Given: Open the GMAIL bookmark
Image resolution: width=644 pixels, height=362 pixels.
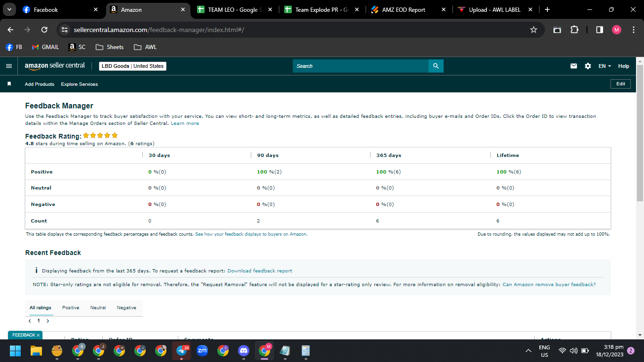Looking at the screenshot, I should (45, 47).
